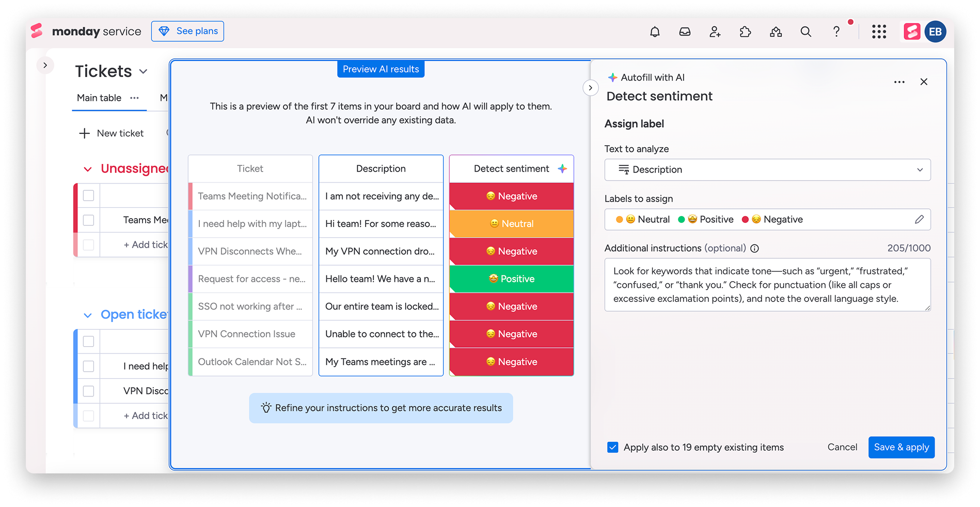Click the Positive green label chip
980x507 pixels.
click(x=705, y=220)
